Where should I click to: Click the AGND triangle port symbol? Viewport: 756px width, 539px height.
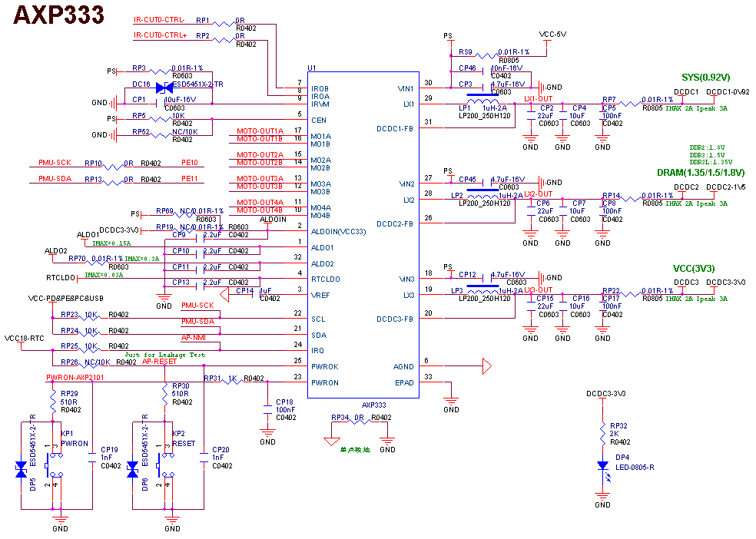[486, 366]
